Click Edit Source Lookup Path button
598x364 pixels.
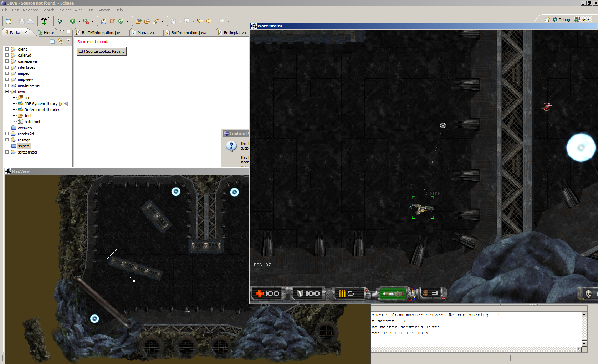pos(101,51)
